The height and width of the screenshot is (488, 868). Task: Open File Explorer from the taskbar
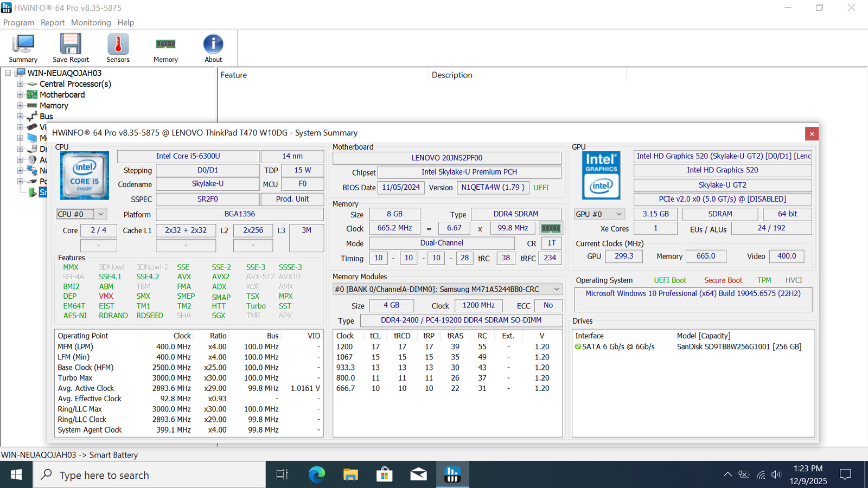tap(350, 475)
